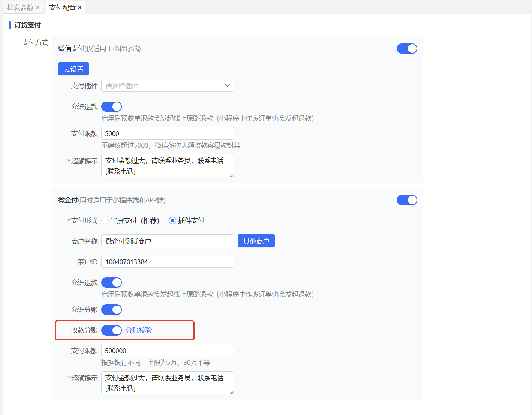Click the 商户名称 input field

[168, 241]
